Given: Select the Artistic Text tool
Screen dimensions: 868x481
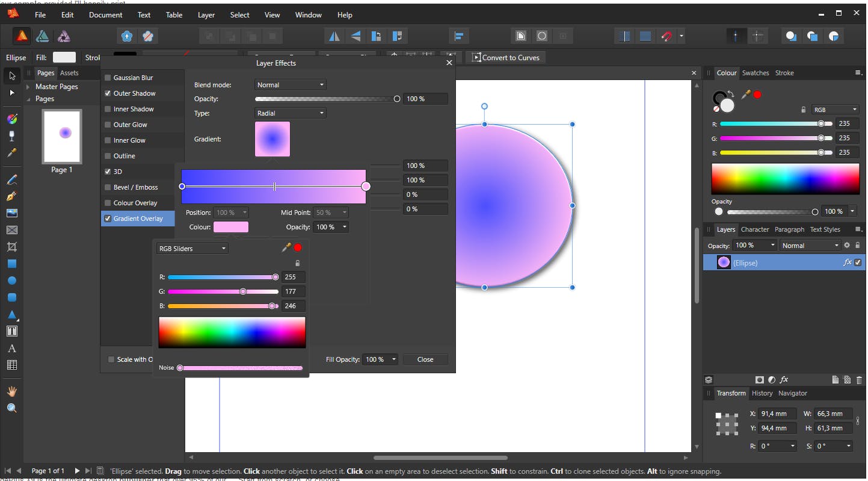Looking at the screenshot, I should coord(12,348).
